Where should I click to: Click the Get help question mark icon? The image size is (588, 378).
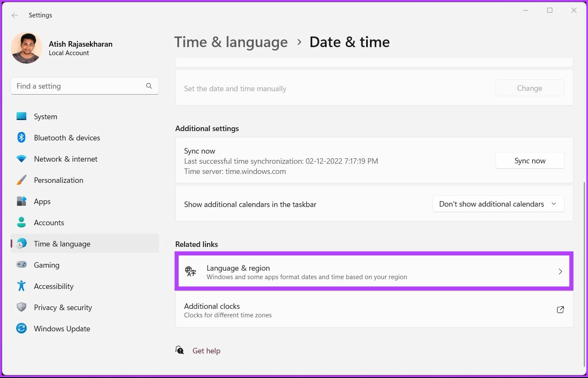pos(179,350)
